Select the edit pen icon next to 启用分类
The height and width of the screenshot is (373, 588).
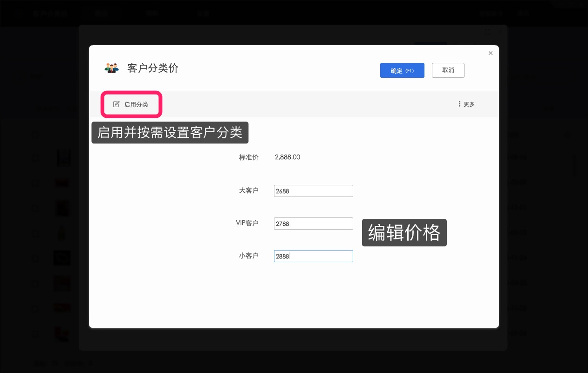point(116,104)
